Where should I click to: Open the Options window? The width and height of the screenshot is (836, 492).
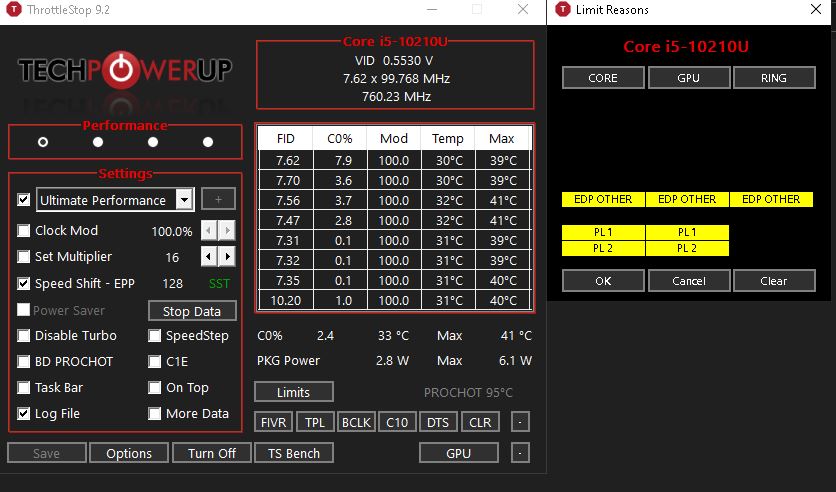pos(129,453)
